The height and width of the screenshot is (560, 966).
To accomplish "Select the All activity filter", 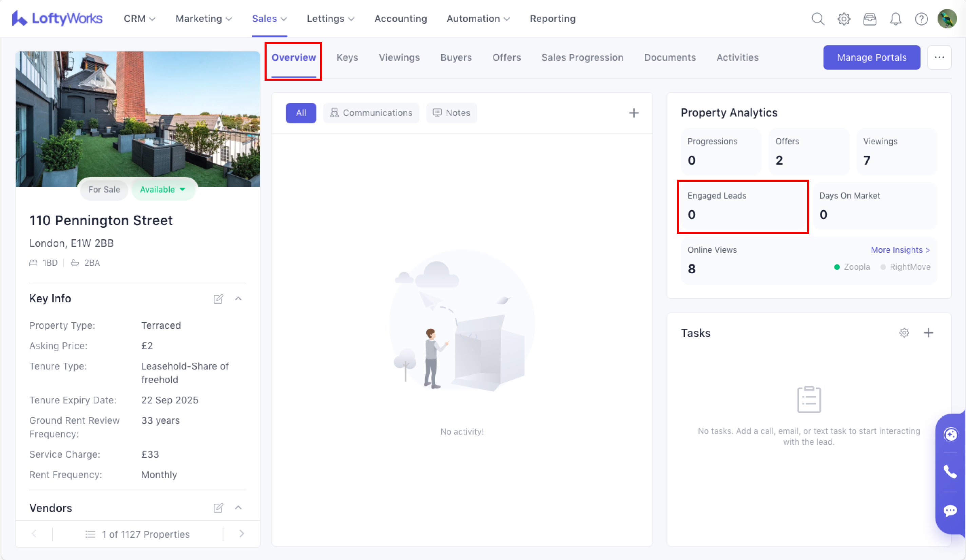I will point(301,113).
